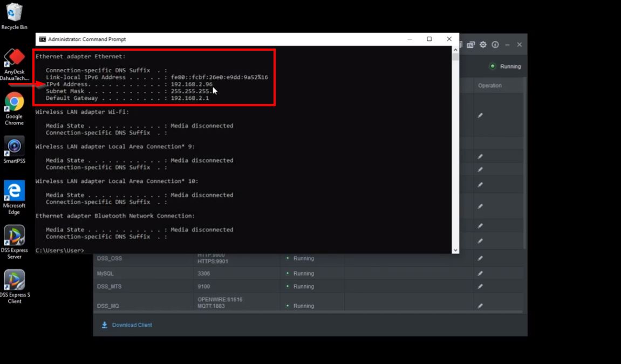Edit the DSS_OSS service with pencil icon
The image size is (621, 364).
(x=480, y=258)
